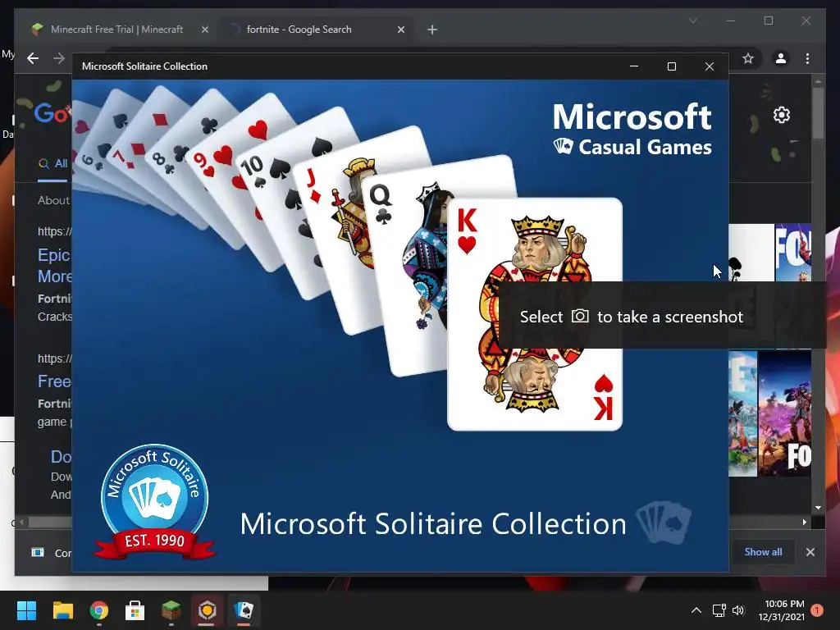The image size is (840, 630).
Task: Open Chrome profile avatar
Action: coord(781,58)
